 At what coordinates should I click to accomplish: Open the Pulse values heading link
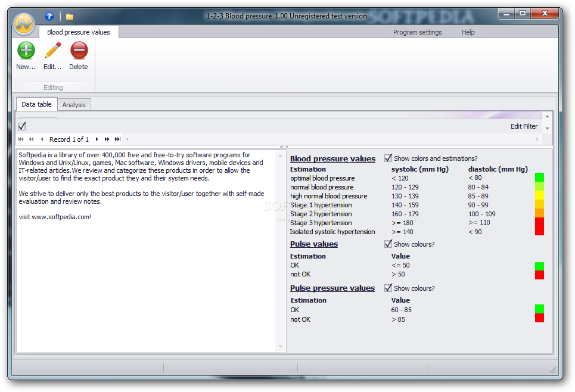point(314,244)
